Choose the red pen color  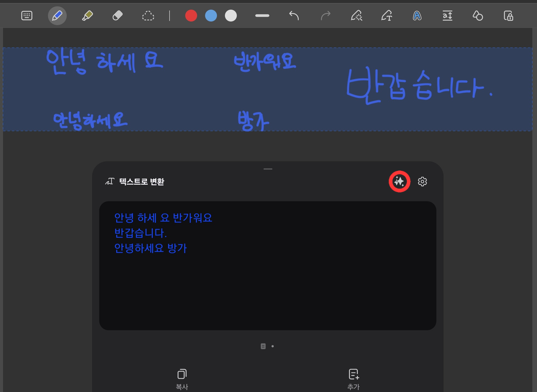(191, 16)
